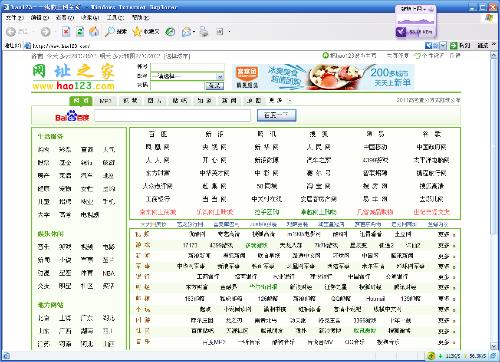Image resolution: width=500 pixels, height=362 pixels.
Task: Click the 更多 link in the Hotmail row
Action: [x=444, y=299]
